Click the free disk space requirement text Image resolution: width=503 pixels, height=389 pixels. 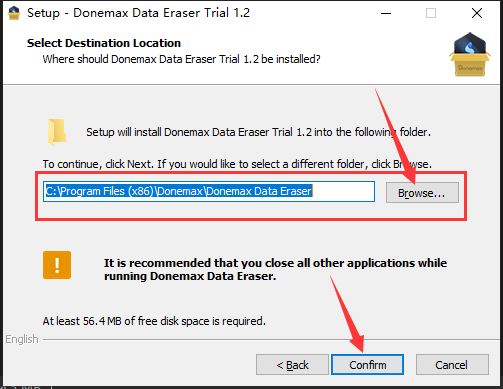click(154, 321)
